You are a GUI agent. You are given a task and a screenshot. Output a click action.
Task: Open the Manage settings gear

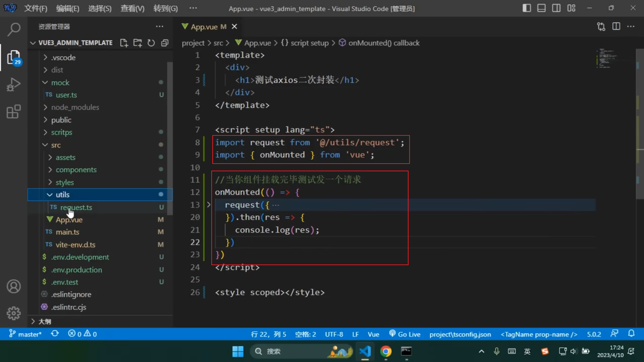14,313
